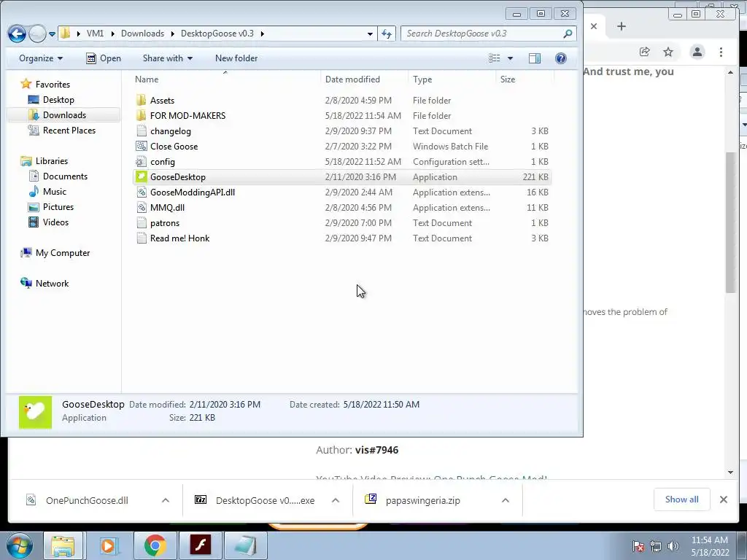Viewport: 747px width, 560px height.
Task: Click the DesktopGoose v0.3 breadcrumb segment
Action: coord(217,34)
